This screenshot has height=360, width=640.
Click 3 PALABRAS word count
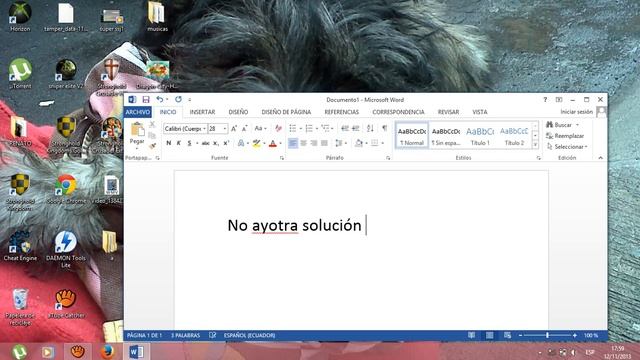coord(185,336)
